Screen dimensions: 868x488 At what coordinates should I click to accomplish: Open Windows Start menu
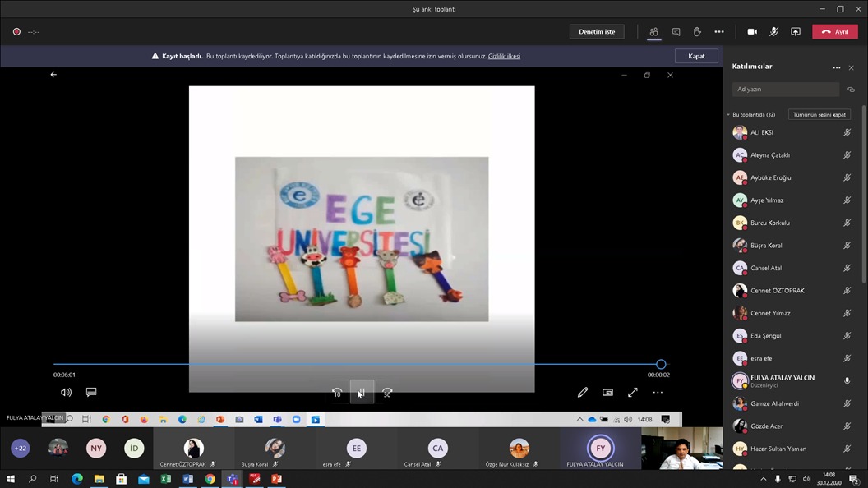tap(11, 479)
